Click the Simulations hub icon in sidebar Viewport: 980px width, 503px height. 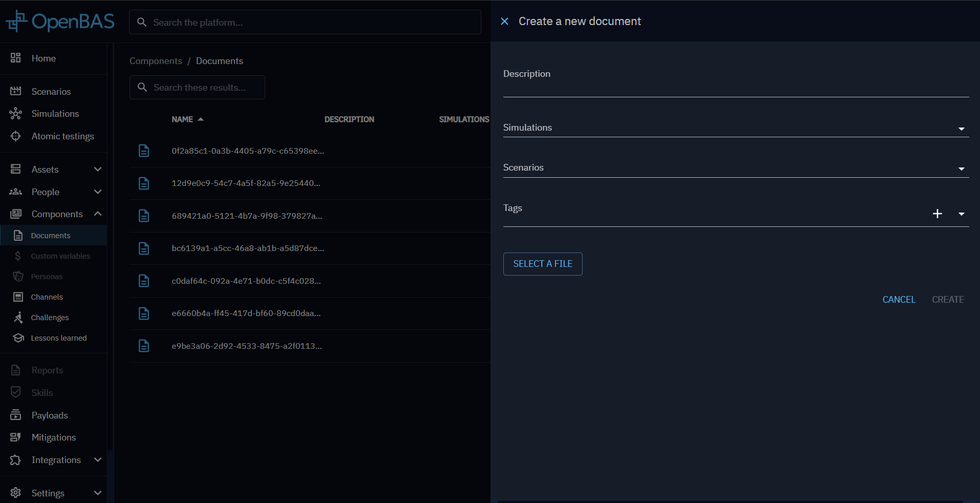pos(16,113)
